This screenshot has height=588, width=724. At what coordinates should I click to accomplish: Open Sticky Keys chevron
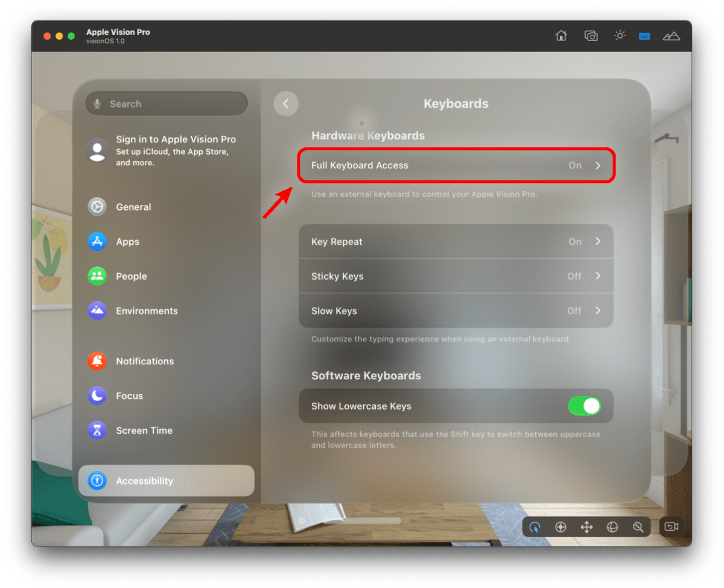tap(598, 276)
